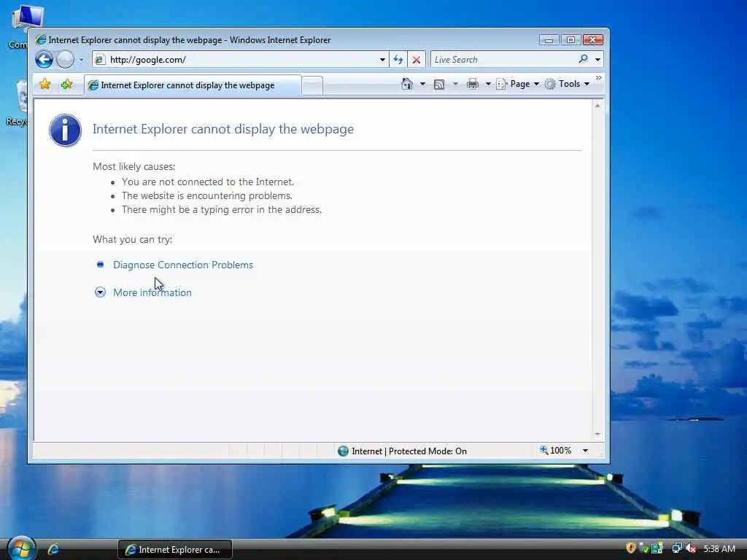Screen dimensions: 747x560
Task: Click the Internet Explorer taskbar button
Action: [x=175, y=550]
